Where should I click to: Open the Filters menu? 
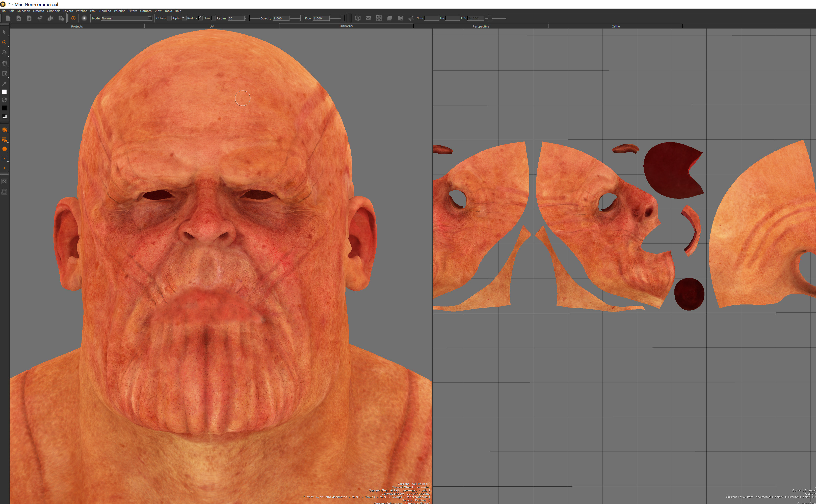click(133, 11)
